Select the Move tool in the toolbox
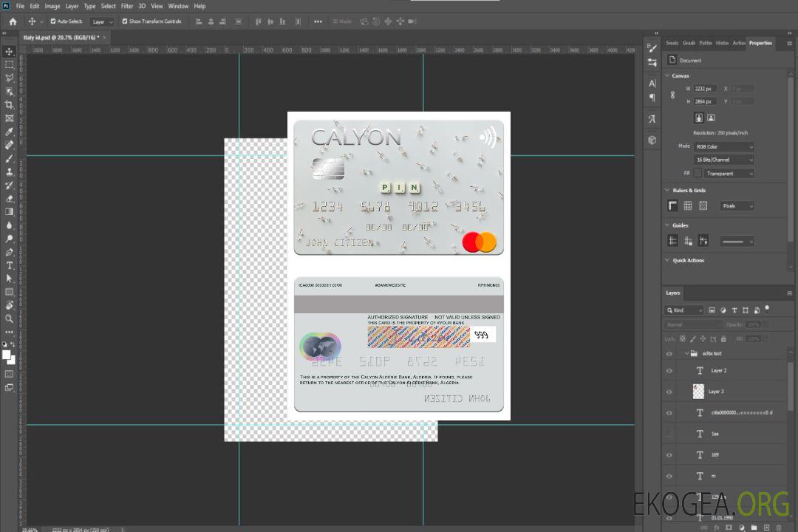This screenshot has width=798, height=532. click(x=10, y=52)
